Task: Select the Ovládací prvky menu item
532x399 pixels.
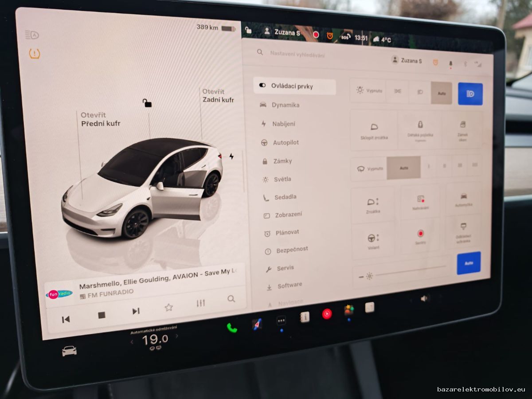Action: tap(294, 86)
